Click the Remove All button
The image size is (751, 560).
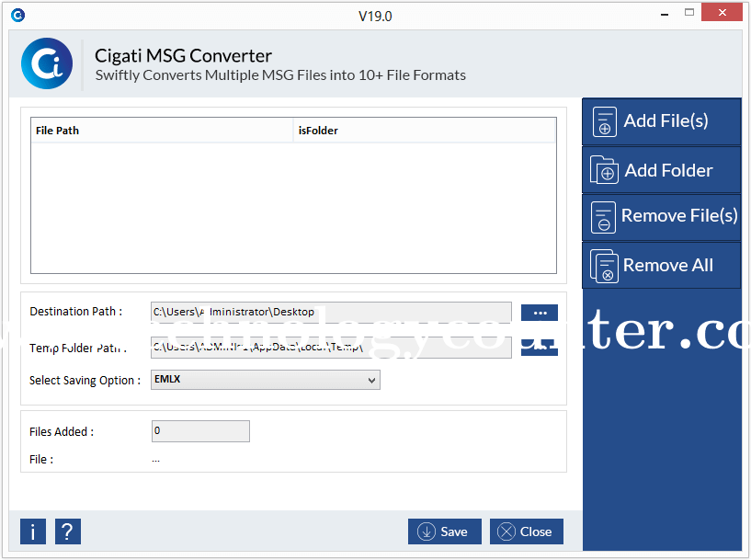click(x=662, y=265)
